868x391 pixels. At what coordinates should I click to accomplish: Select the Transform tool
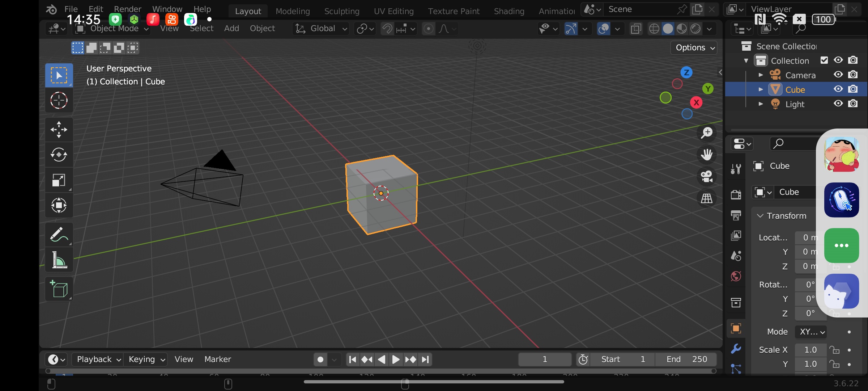point(59,206)
